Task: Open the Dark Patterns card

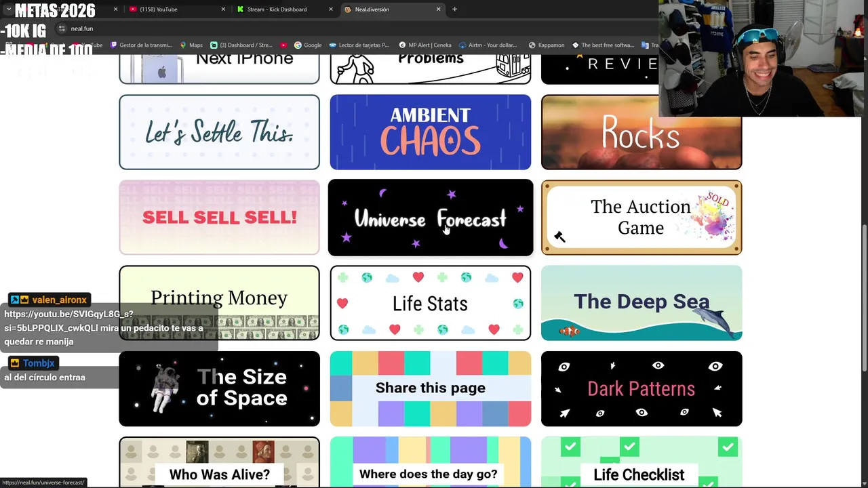Action: tap(642, 388)
